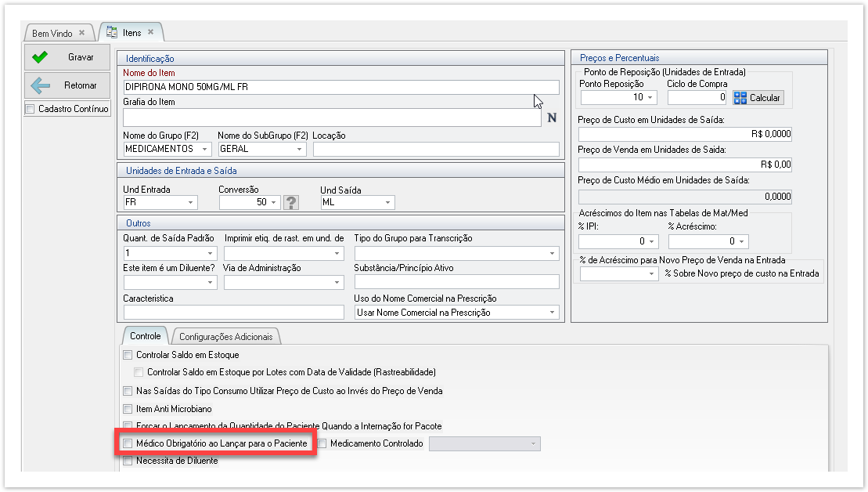The width and height of the screenshot is (868, 492).
Task: Click the bold N icon beside Grafia
Action: coord(551,118)
